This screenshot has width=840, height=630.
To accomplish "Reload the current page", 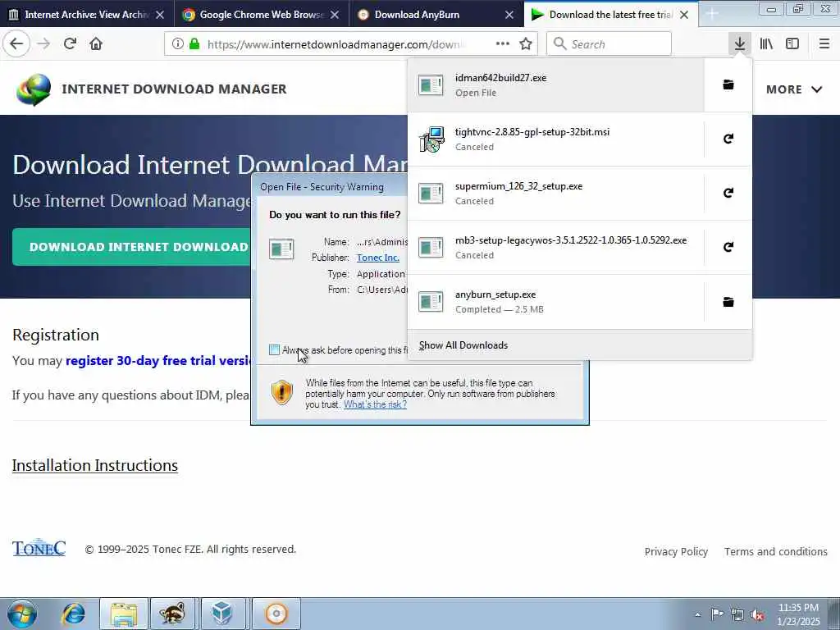I will 70,44.
